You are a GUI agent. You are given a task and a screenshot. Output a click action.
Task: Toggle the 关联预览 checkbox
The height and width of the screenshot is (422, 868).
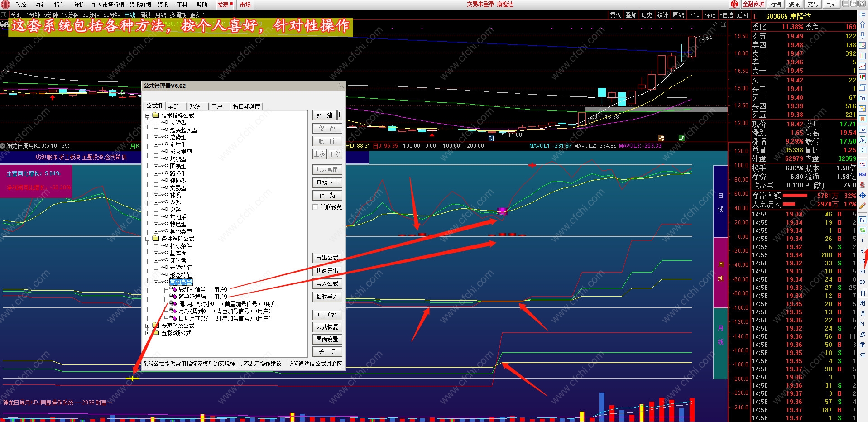[x=315, y=207]
